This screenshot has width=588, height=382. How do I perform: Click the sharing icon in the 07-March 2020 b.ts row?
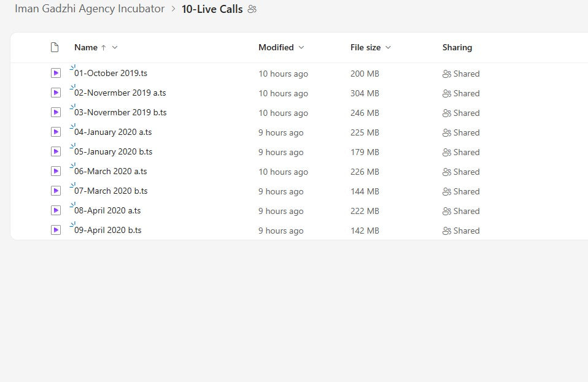pyautogui.click(x=447, y=191)
